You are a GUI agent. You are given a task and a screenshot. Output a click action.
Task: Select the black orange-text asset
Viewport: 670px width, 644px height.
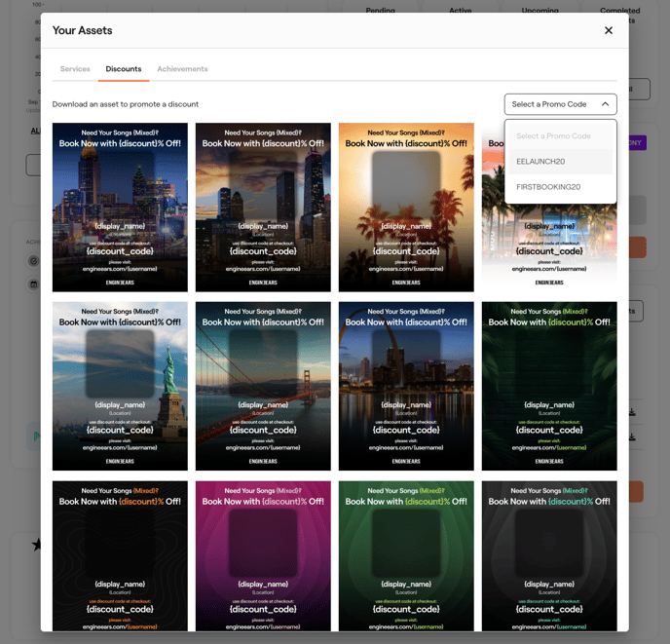coord(120,555)
